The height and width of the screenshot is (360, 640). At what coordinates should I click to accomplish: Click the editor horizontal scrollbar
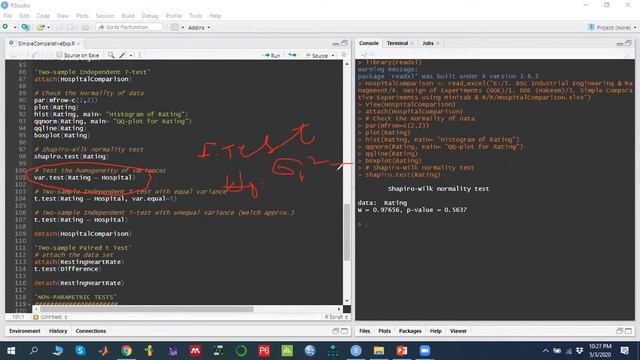click(147, 309)
